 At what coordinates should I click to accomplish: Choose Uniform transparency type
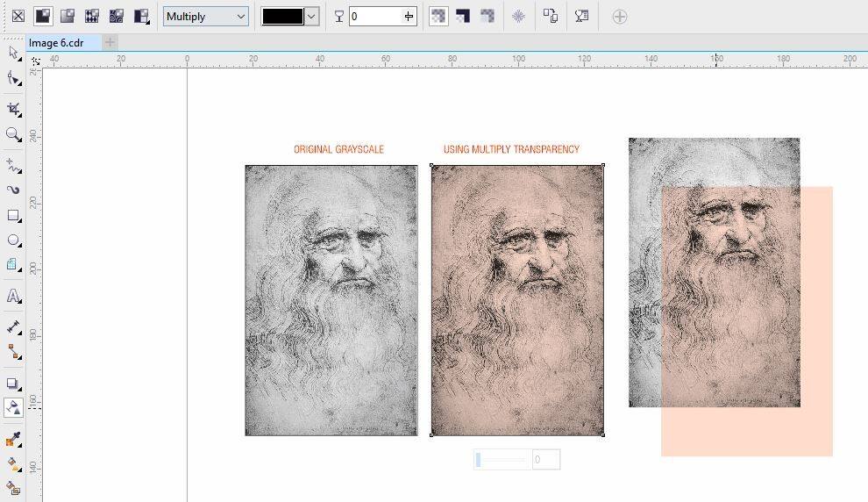[43, 16]
